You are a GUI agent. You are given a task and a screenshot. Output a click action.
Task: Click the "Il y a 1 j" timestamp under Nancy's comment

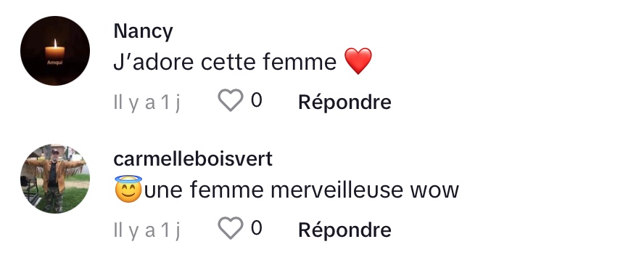click(x=147, y=102)
